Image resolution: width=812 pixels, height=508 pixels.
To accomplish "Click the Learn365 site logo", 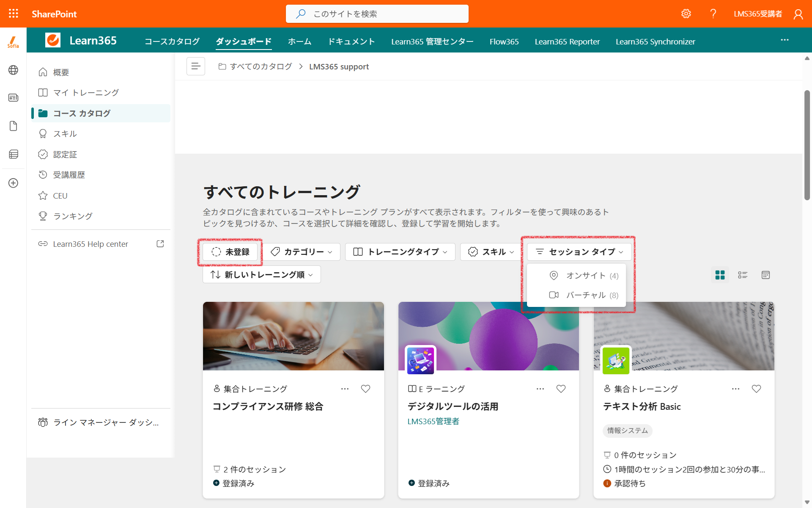I will 53,40.
